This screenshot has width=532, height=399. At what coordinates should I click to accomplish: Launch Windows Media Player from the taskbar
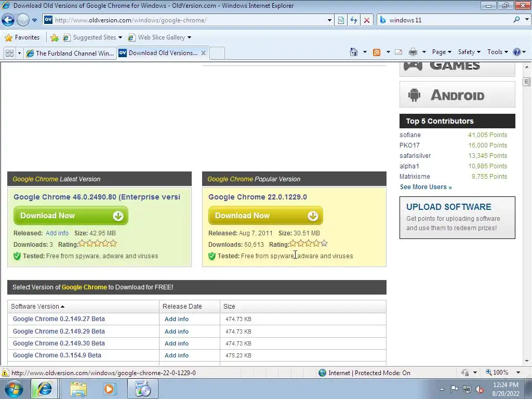coord(110,389)
